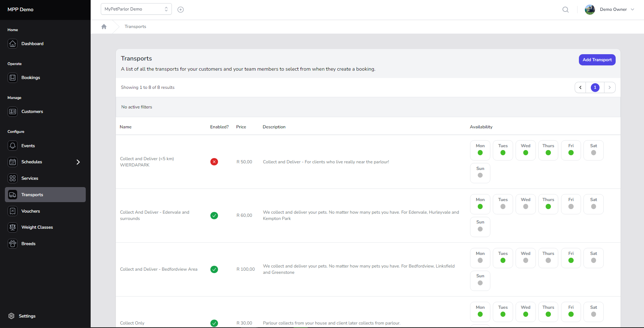Viewport: 644px width, 328px height.
Task: Toggle Tues availability for Edenvale transport
Action: (503, 204)
